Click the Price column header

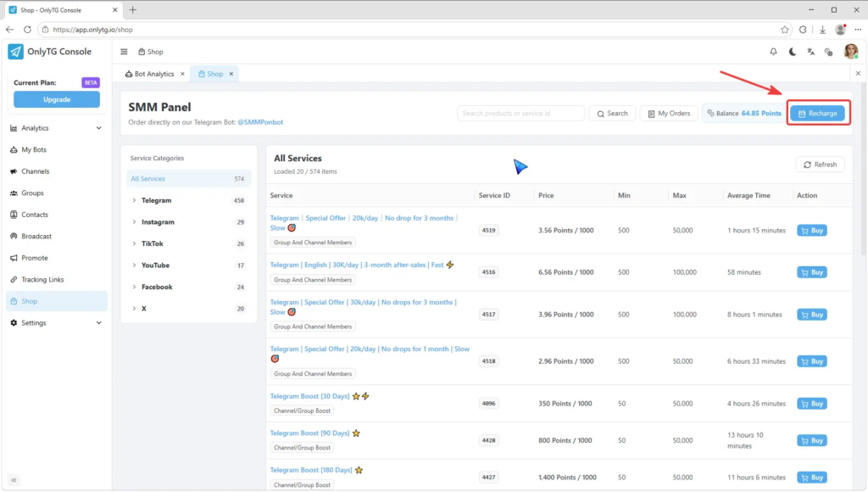coord(546,196)
